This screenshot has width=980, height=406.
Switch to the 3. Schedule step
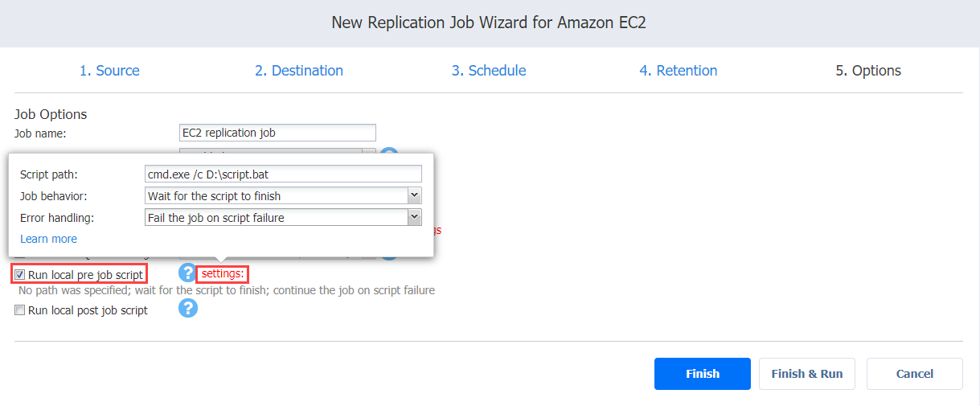click(x=489, y=71)
